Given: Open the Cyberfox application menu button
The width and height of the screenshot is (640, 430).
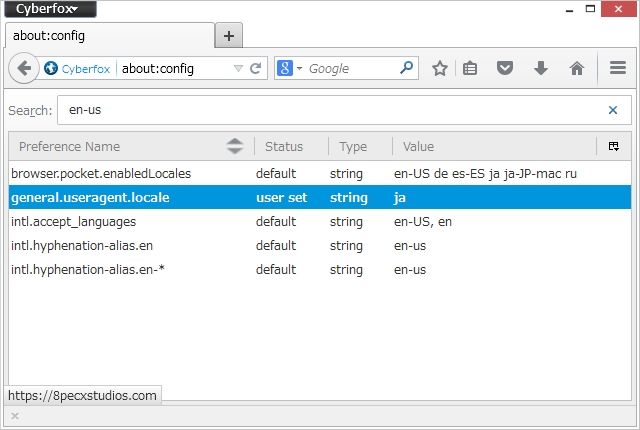Looking at the screenshot, I should 51,9.
